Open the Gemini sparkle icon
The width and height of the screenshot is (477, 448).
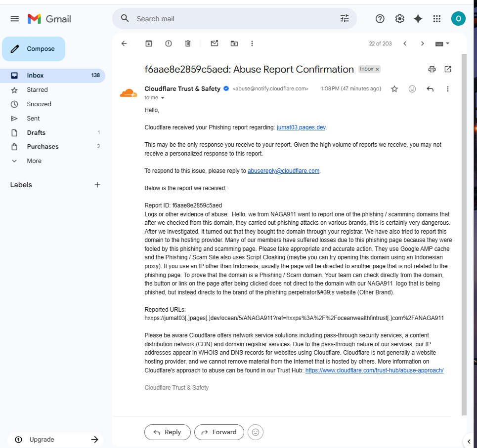(x=418, y=19)
